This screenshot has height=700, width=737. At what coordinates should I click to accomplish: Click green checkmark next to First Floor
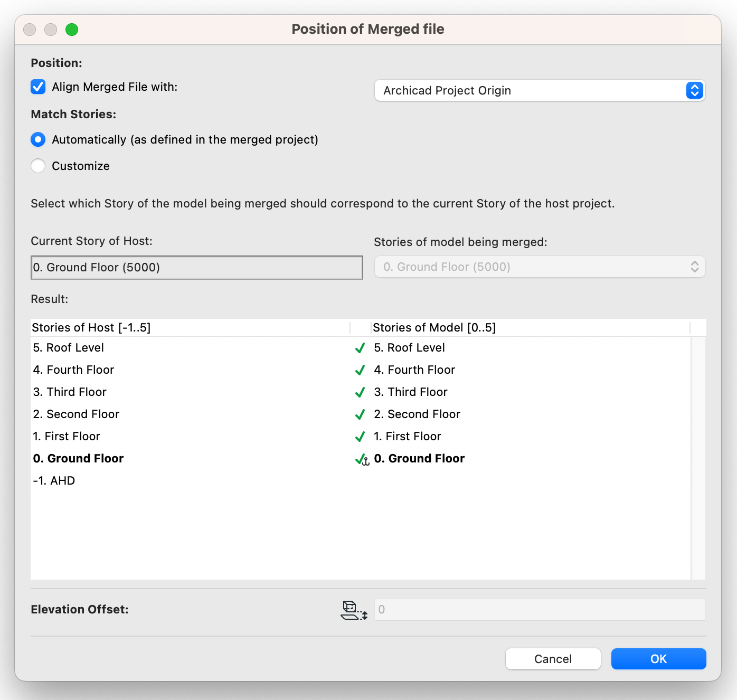click(360, 437)
